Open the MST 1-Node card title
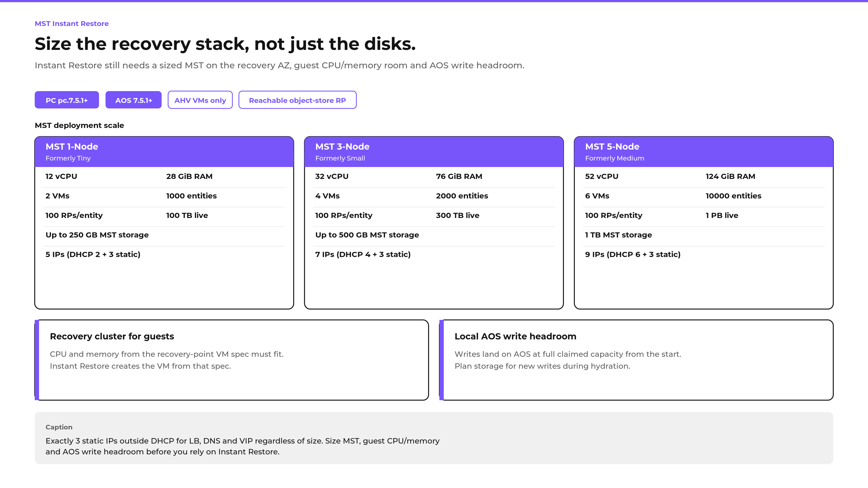Screen dimensions: 868x488 pos(72,146)
